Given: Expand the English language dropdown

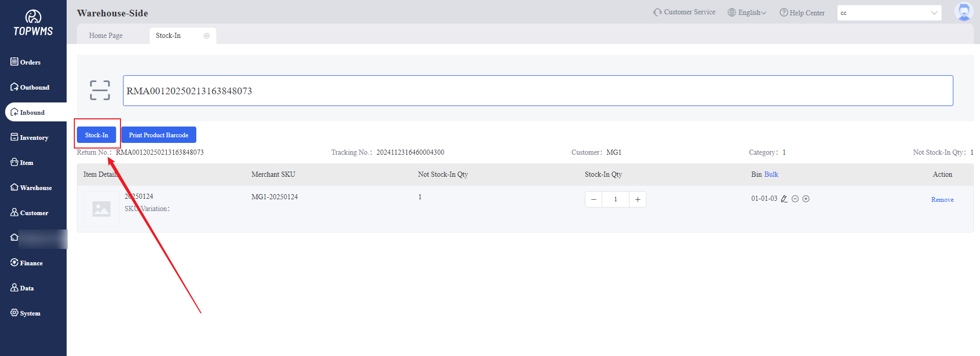Looking at the screenshot, I should pos(747,13).
